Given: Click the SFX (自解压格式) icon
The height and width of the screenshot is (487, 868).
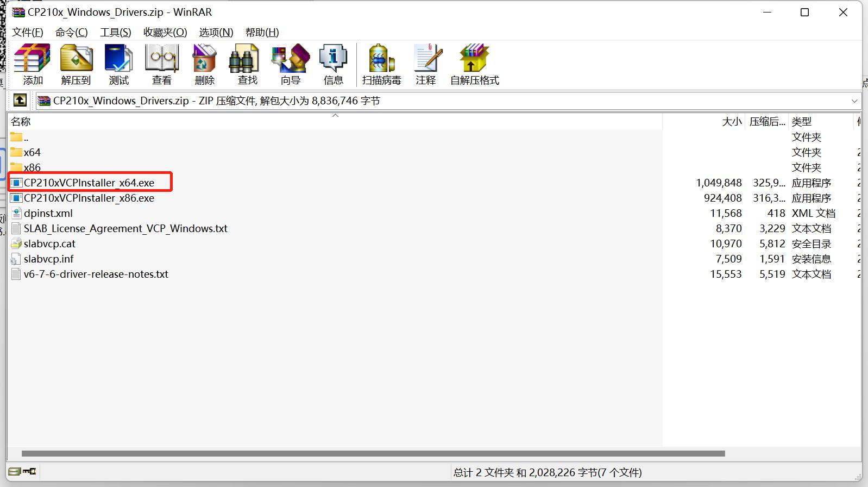Looking at the screenshot, I should tap(475, 65).
